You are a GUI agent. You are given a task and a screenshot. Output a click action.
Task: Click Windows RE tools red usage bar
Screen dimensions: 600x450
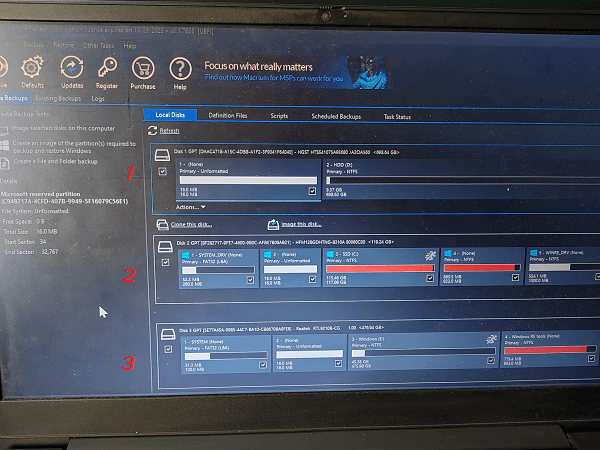click(550, 349)
